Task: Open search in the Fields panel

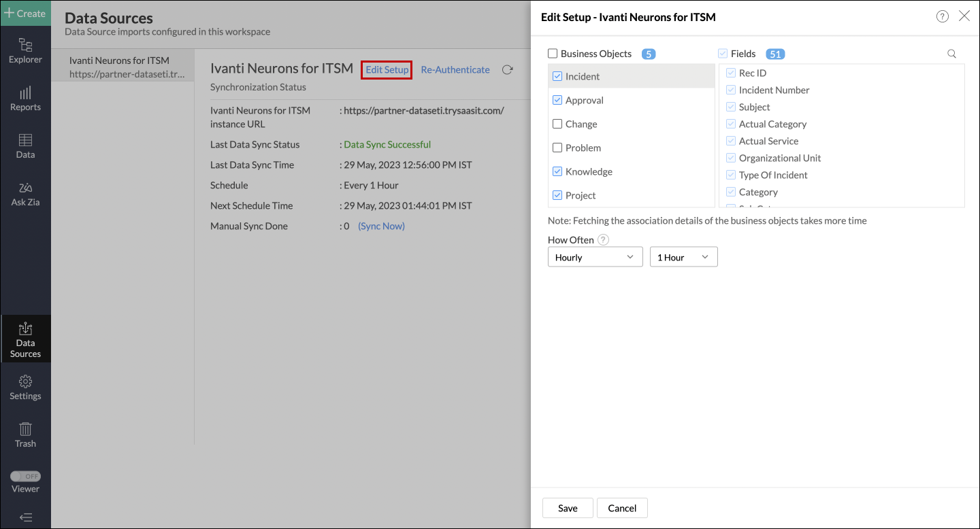Action: point(951,53)
